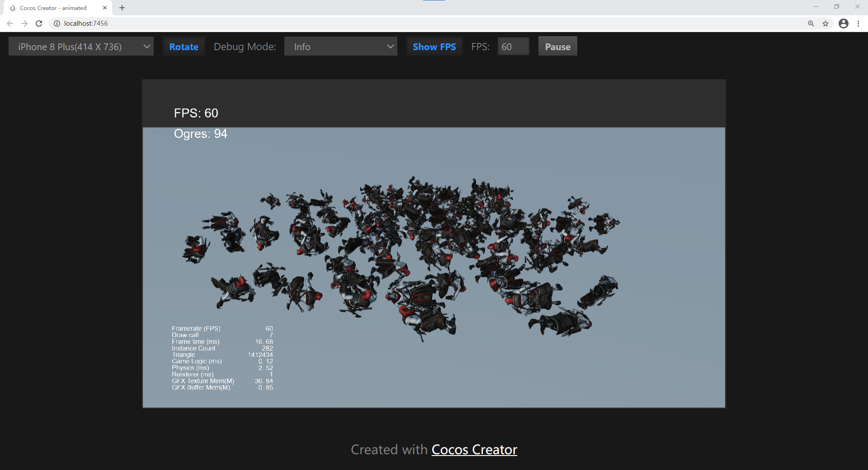Minimize the browser window
Screen dimensions: 868x470
[x=816, y=7]
